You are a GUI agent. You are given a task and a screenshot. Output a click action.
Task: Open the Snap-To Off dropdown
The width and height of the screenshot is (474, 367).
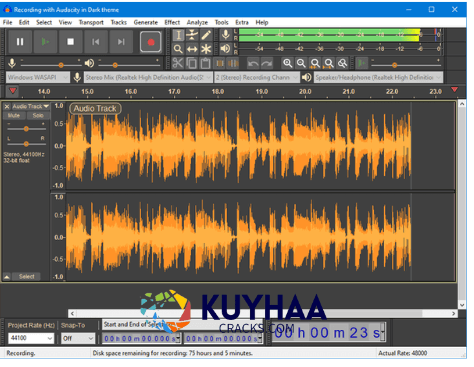click(78, 338)
